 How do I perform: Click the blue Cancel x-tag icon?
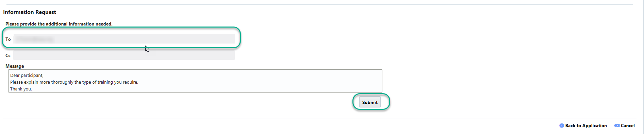tap(616, 125)
